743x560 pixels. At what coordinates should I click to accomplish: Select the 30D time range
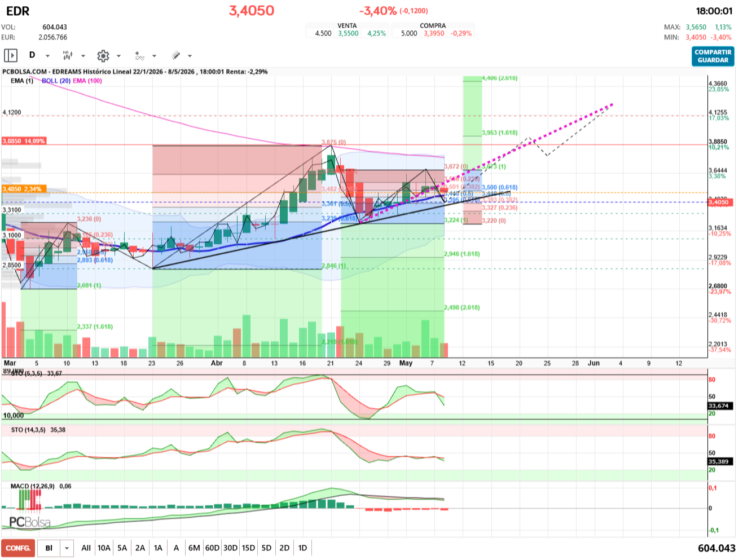[x=230, y=548]
